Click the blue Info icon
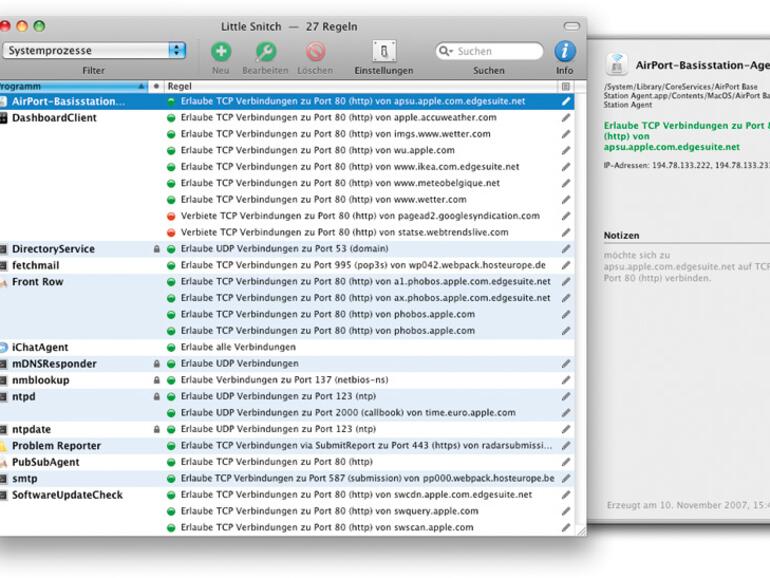The image size is (770, 578). 565,51
